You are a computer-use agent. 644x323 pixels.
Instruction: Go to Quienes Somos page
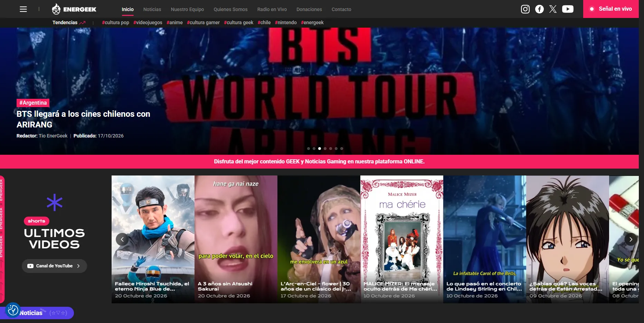230,9
